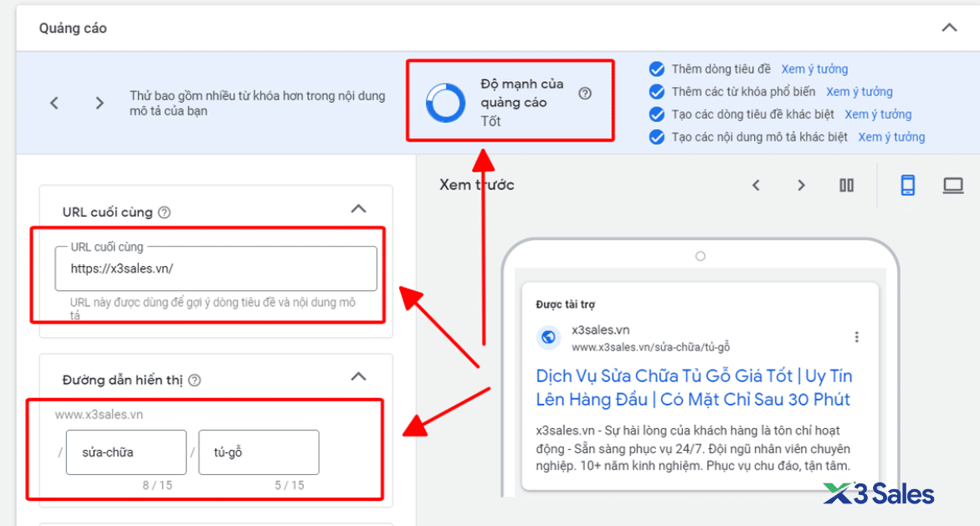
Task: Edit the tủ-gỗ path field
Action: (259, 452)
